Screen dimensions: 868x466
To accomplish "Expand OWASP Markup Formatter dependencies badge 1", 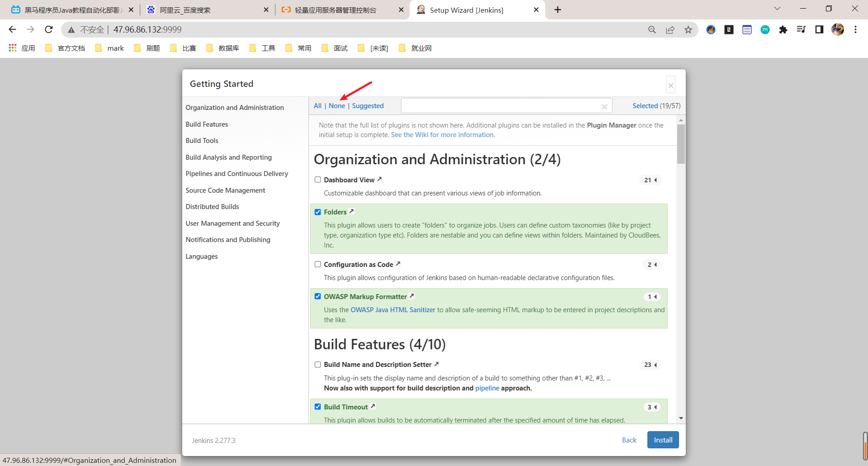I will (x=652, y=297).
